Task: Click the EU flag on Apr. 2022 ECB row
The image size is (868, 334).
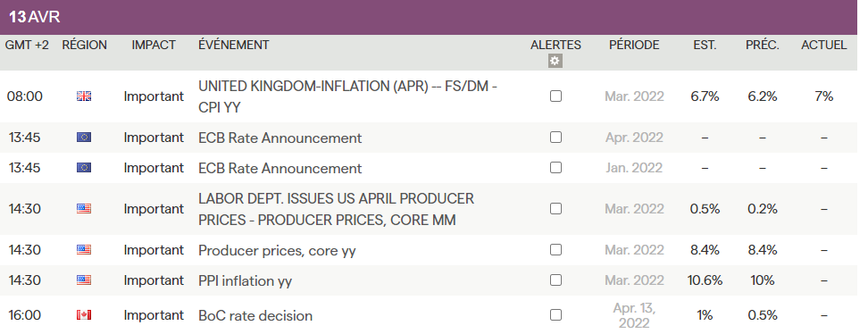Action: click(84, 138)
